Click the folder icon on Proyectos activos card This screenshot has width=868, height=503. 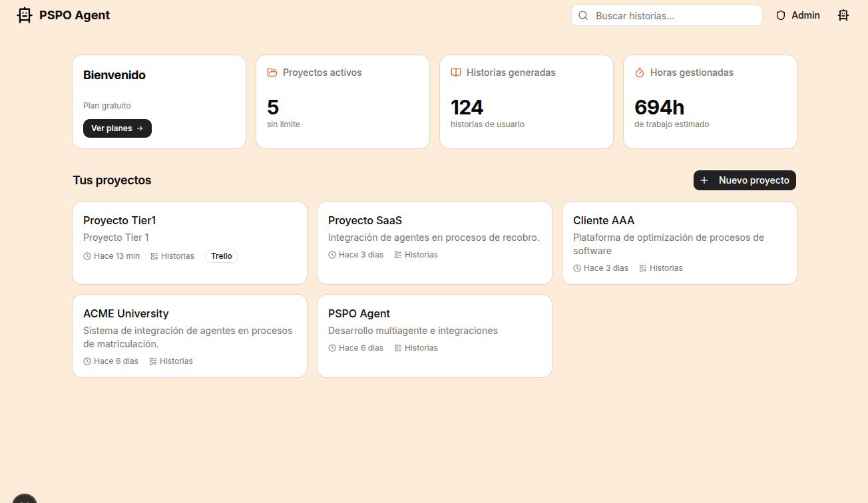[272, 72]
